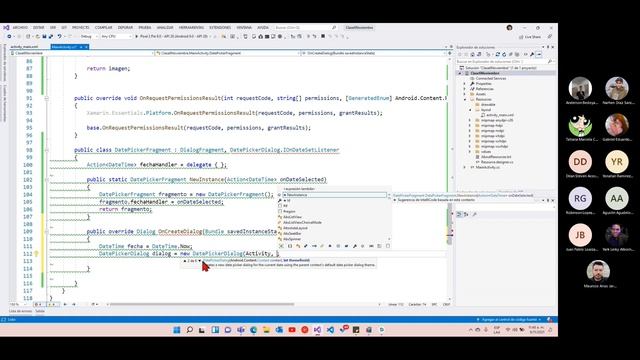The width and height of the screenshot is (640, 360).
Task: Toggle the Solution Explorer preview selected items button
Action: pyautogui.click(x=539, y=54)
